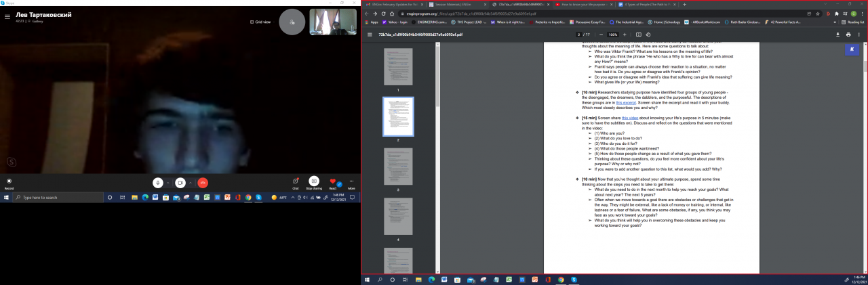Open the React heart menu
Viewport: 868px width, 285px height.
pos(333,181)
